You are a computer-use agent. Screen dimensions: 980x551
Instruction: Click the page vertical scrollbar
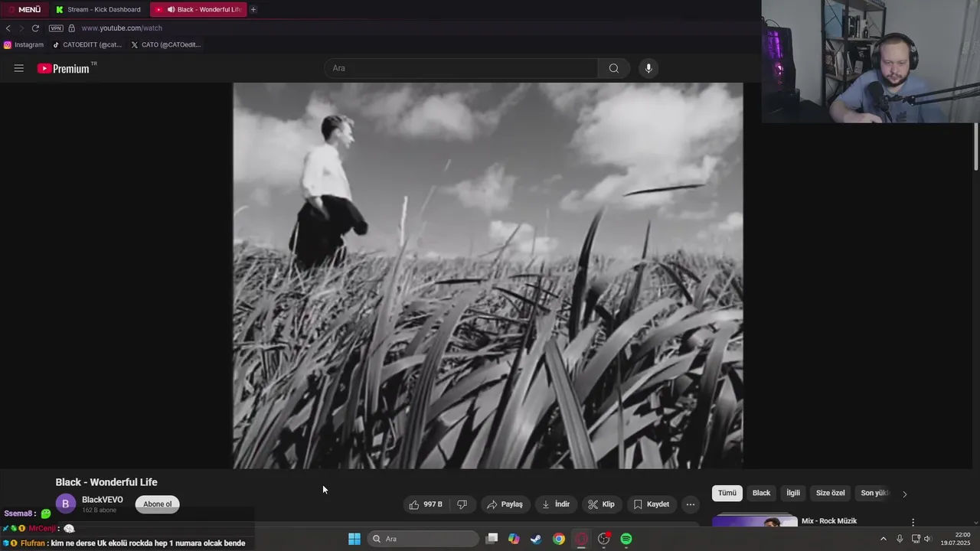(x=975, y=145)
